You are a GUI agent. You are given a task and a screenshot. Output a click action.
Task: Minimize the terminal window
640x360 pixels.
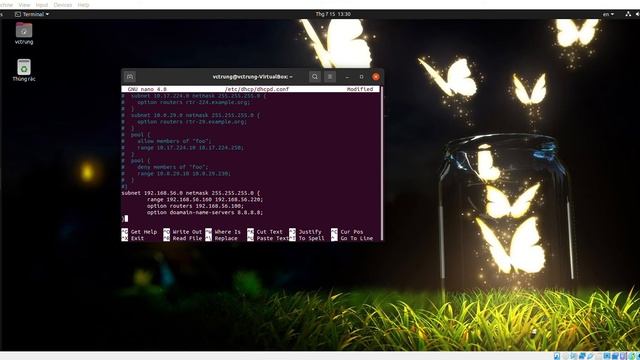tap(347, 77)
